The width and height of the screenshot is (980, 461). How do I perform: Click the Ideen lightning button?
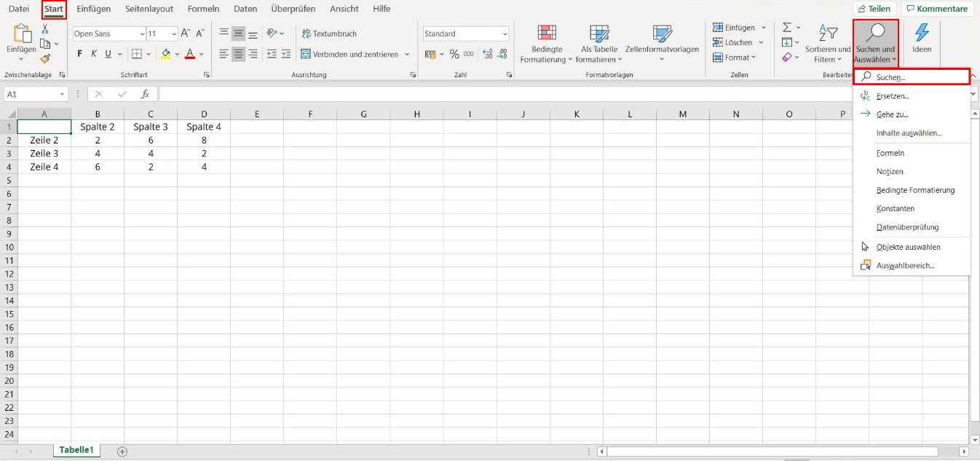click(922, 38)
